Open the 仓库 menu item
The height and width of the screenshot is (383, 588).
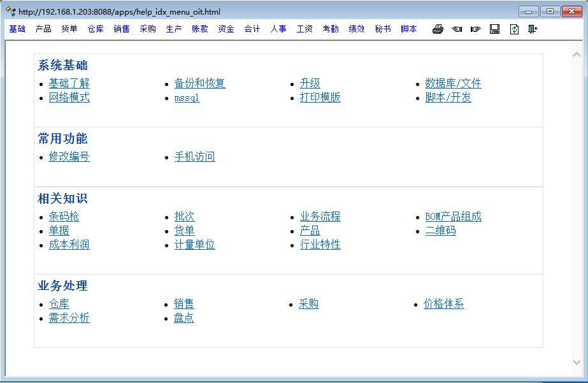[96, 29]
